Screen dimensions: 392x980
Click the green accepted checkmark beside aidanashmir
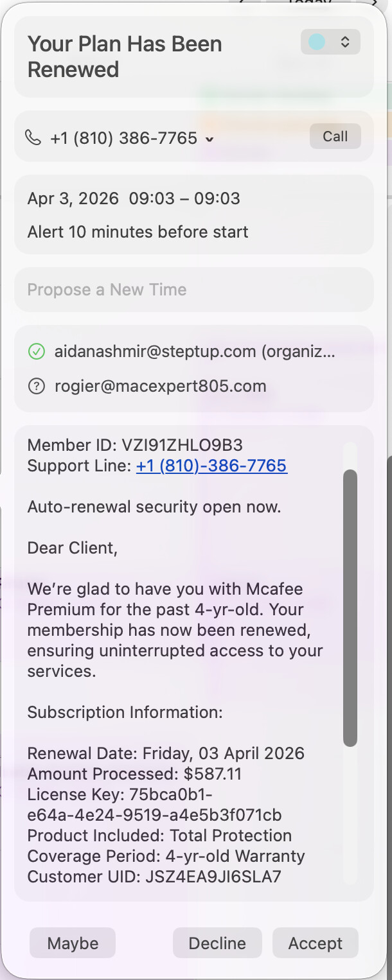[37, 351]
